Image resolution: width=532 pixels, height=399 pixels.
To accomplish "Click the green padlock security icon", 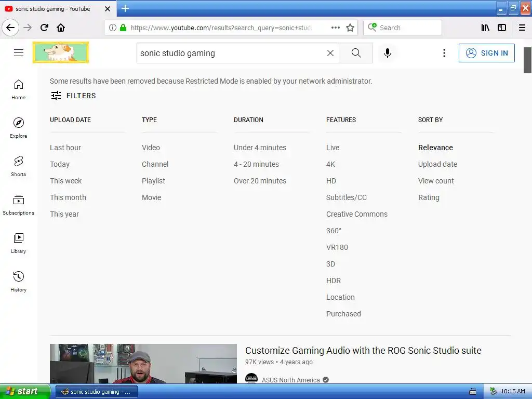I will coord(123,28).
